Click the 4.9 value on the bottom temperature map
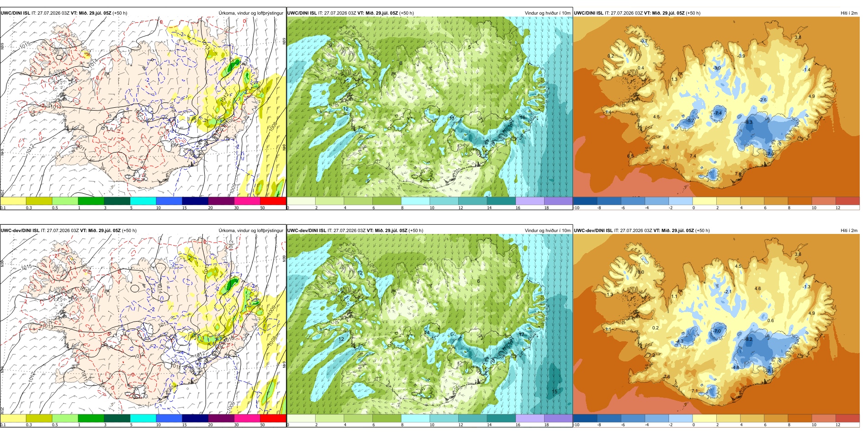868x434 pixels. 811,313
